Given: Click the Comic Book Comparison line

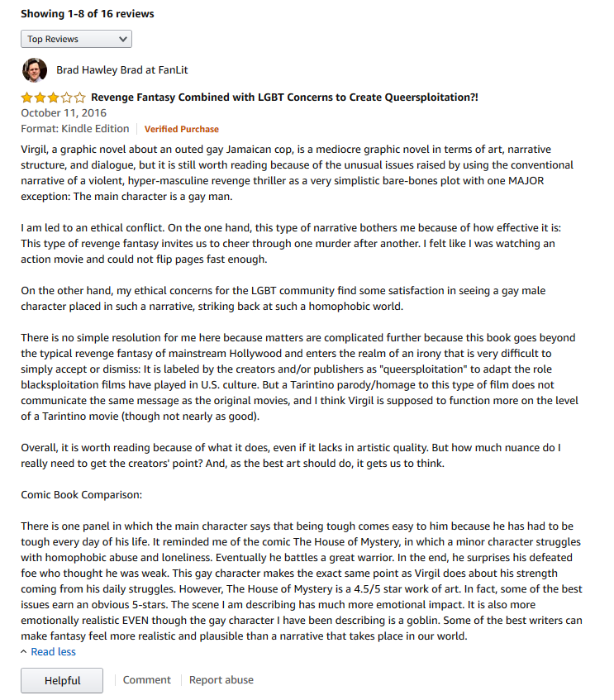Looking at the screenshot, I should point(81,495).
